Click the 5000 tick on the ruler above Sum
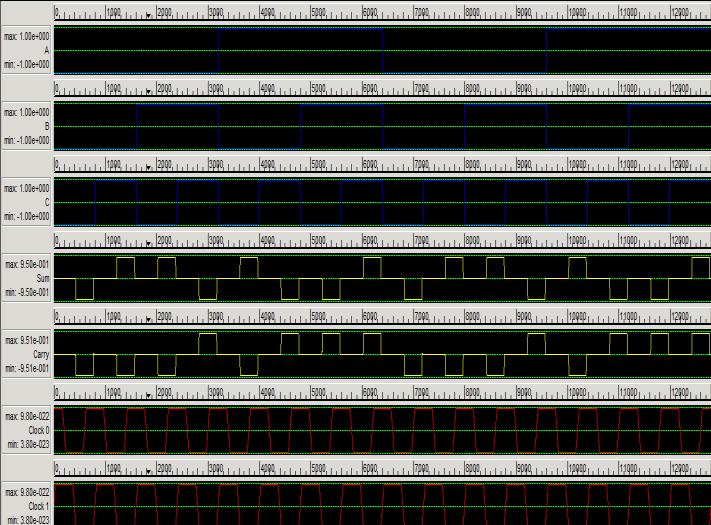Viewport: 711px width, 525px height. pyautogui.click(x=318, y=240)
